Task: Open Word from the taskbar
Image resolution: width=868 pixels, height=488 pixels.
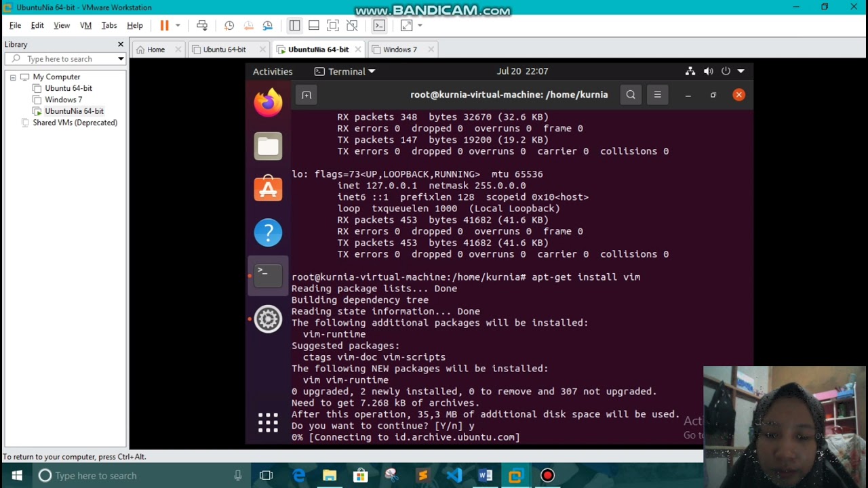Action: (485, 476)
